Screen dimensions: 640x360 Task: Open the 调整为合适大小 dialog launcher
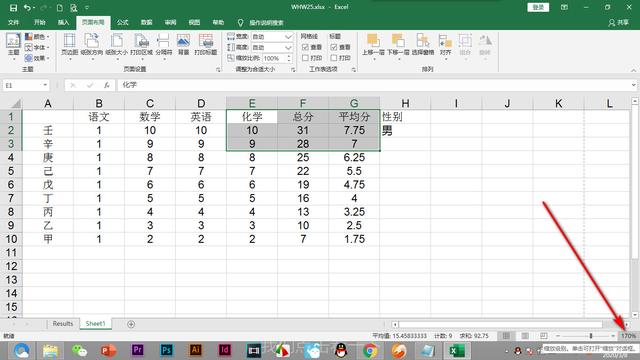293,70
